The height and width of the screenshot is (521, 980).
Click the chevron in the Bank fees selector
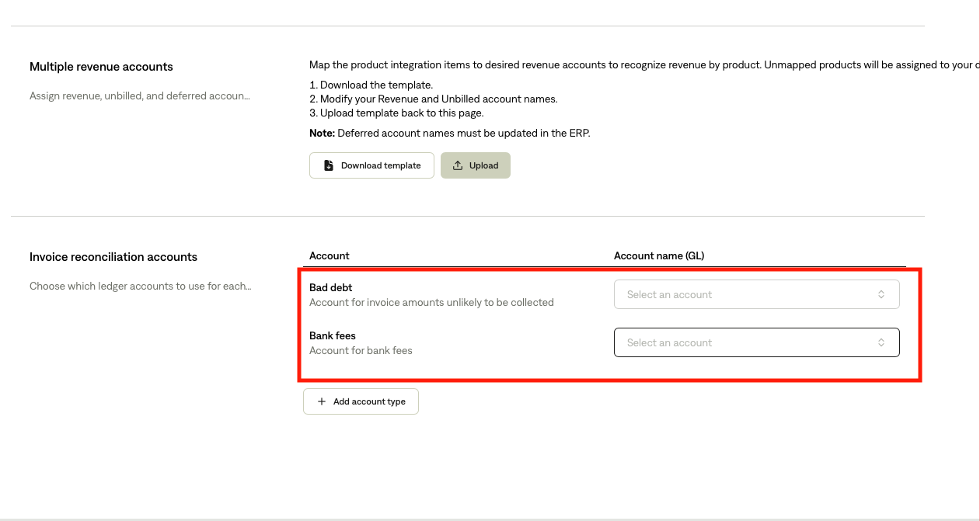pyautogui.click(x=881, y=342)
